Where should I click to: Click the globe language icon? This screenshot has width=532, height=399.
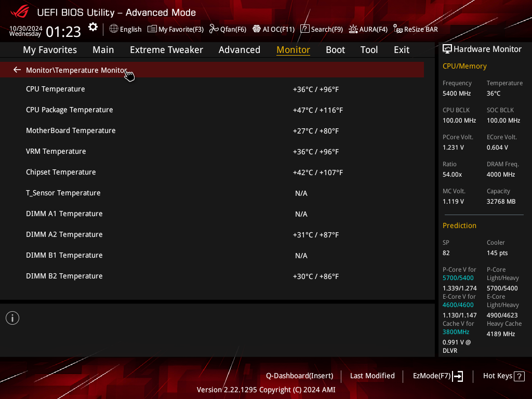click(x=114, y=29)
